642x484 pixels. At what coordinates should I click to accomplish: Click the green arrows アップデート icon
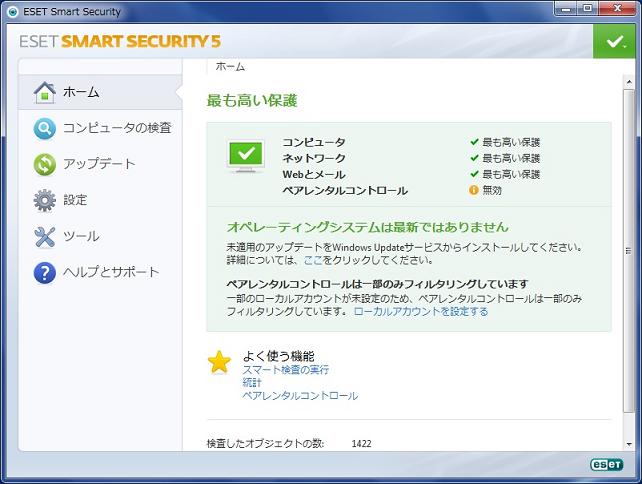click(45, 164)
